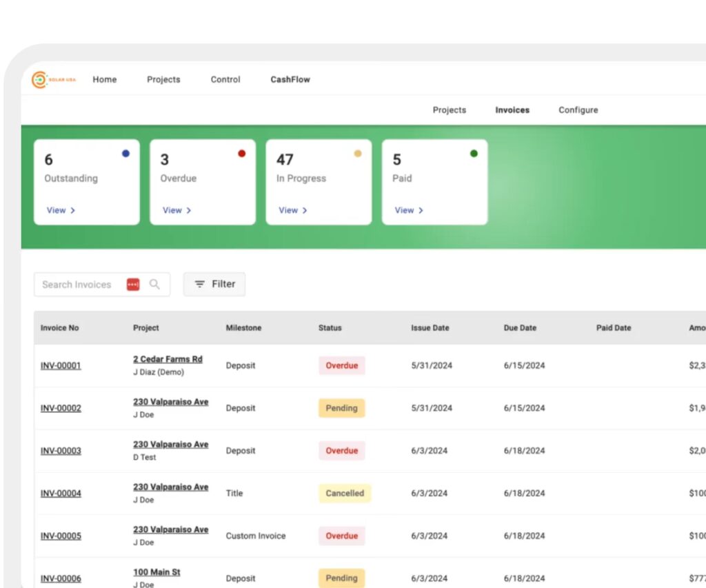Click the red dot on Overdue card
Image resolution: width=706 pixels, height=588 pixels.
coord(241,154)
